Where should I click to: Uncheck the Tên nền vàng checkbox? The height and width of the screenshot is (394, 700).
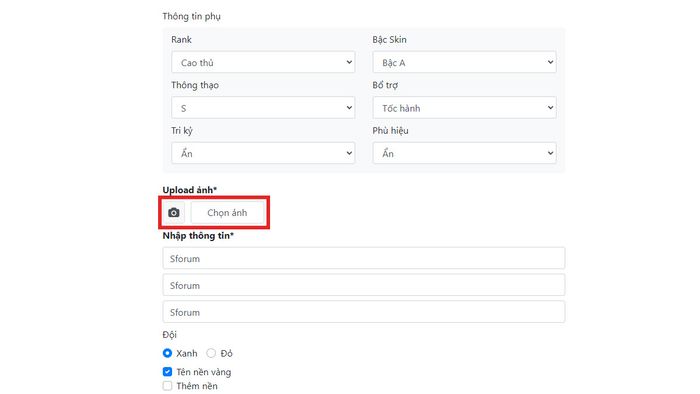pyautogui.click(x=167, y=372)
